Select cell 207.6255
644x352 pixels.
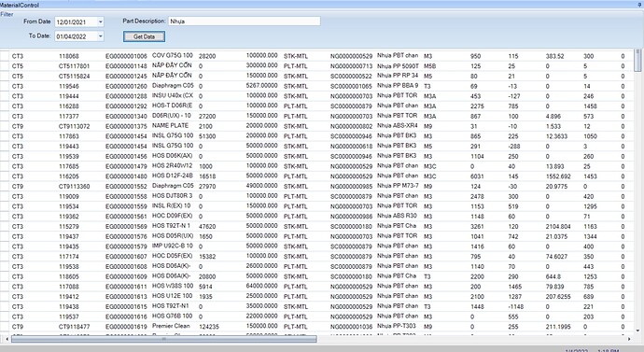(558, 297)
